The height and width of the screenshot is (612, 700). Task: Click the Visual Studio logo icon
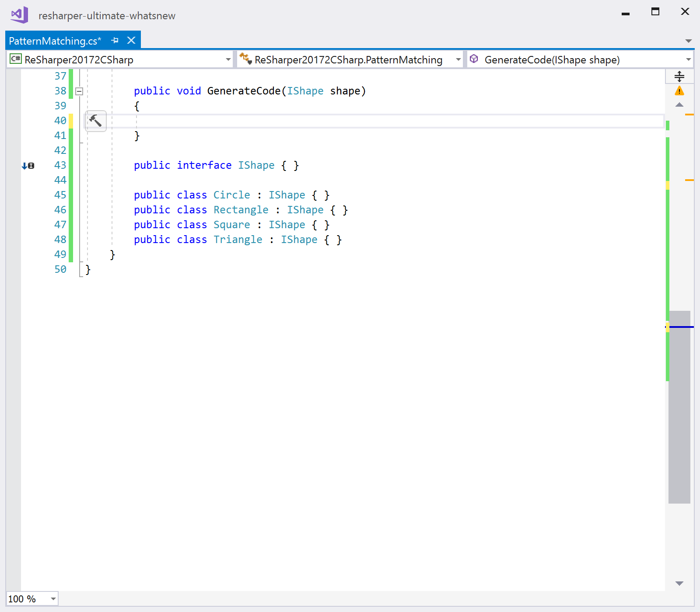coord(20,15)
